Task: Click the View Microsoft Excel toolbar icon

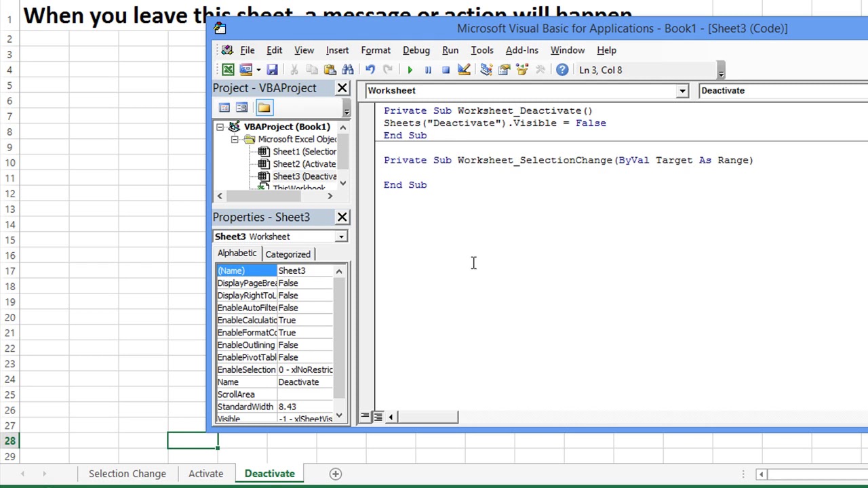Action: [x=228, y=70]
